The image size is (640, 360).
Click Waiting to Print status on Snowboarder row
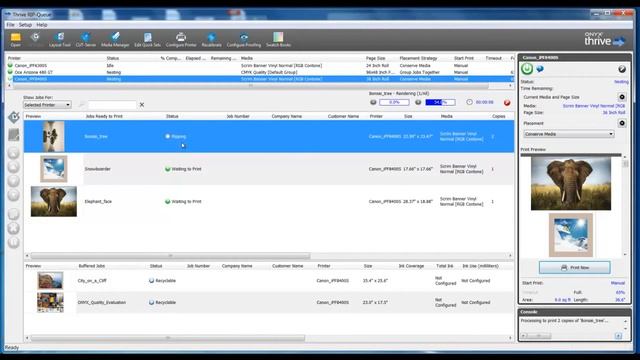(187, 169)
